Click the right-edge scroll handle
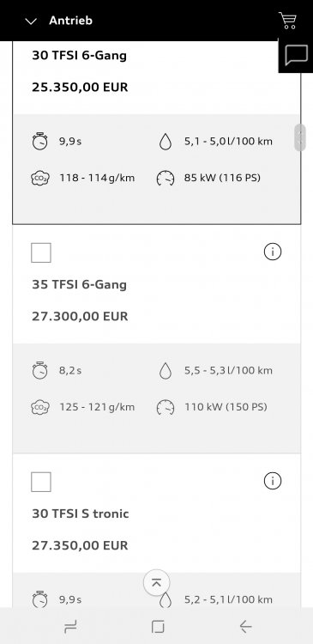Screen dimensions: 313x644 pos(300,137)
